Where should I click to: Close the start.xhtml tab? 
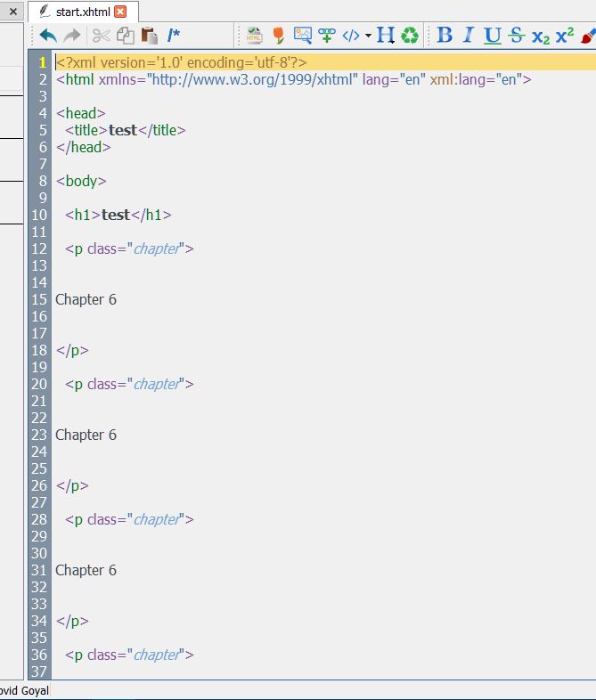pos(120,12)
